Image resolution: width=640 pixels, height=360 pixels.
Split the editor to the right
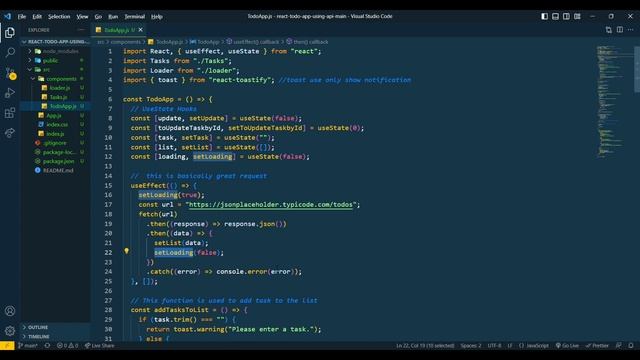(x=620, y=30)
